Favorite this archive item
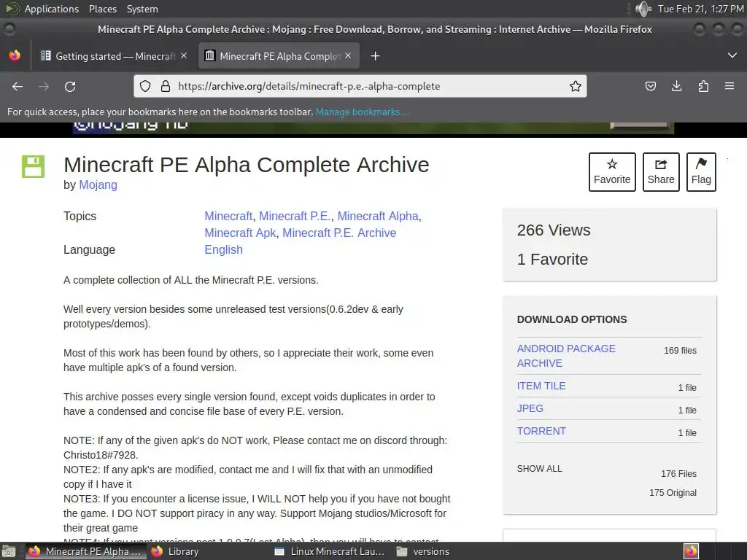This screenshot has width=747, height=560. tap(612, 172)
